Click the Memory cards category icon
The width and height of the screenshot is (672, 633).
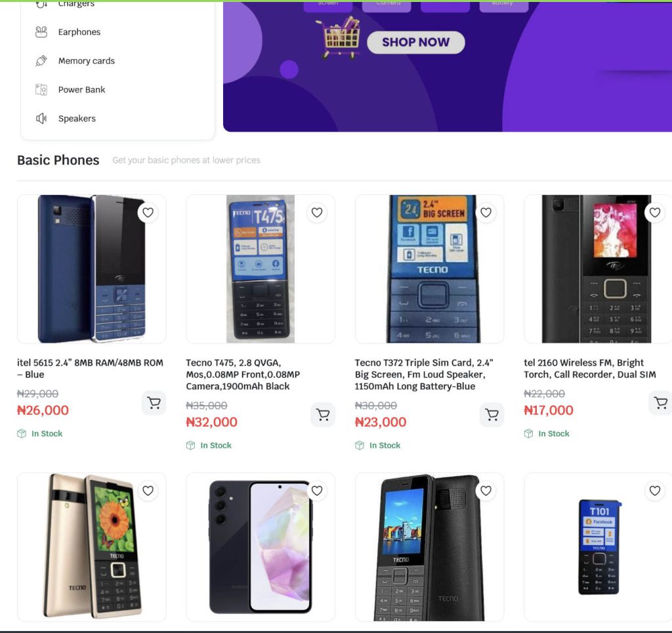41,61
